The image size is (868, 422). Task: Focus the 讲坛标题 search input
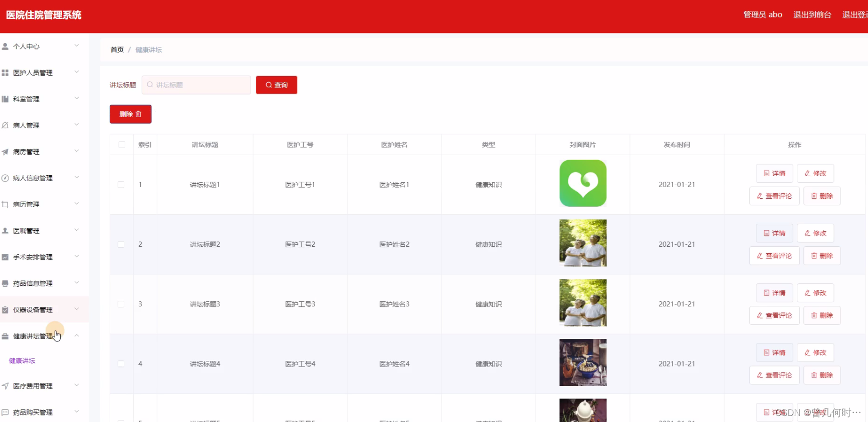[196, 85]
